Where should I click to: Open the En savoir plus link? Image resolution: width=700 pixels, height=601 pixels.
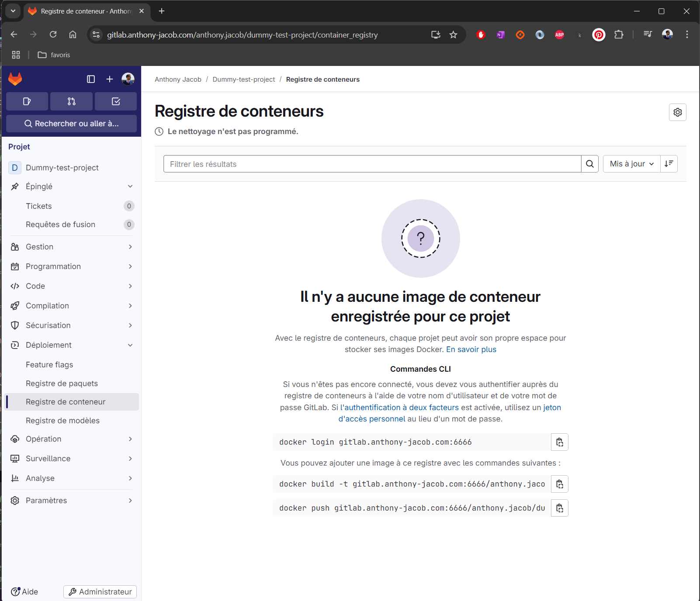point(471,349)
